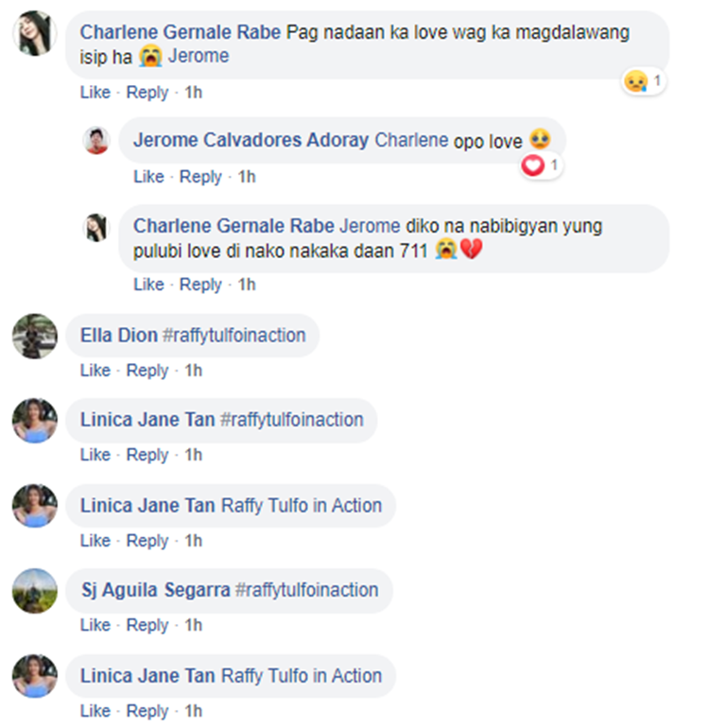
Task: Open Sj Aguila Segarra's #raffytulfoinaction hashtag
Action: coord(307,590)
